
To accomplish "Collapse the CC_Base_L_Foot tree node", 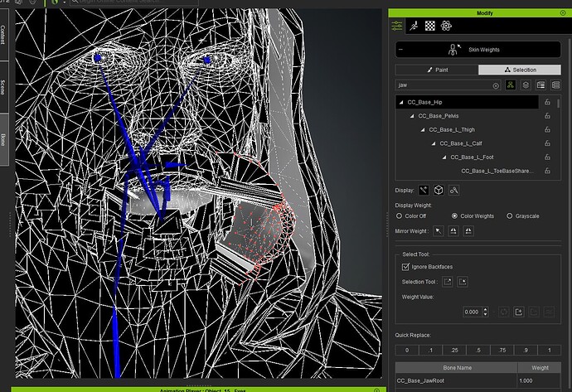I will pyautogui.click(x=444, y=157).
